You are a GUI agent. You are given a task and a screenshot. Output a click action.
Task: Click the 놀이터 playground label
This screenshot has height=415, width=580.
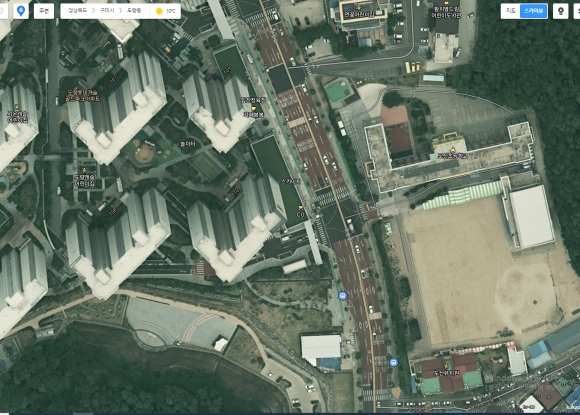pyautogui.click(x=188, y=144)
